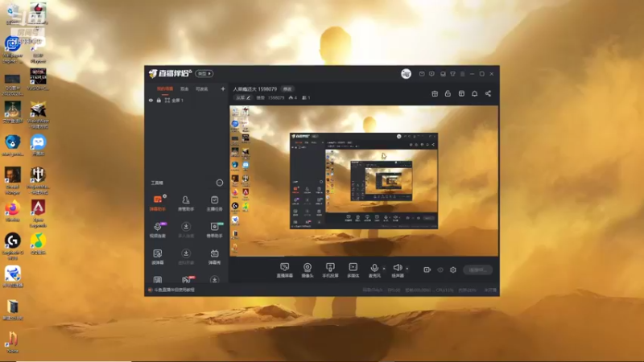644x362 pixels.
Task: Add a screen capture source from bottom toolbar
Action: (x=285, y=270)
